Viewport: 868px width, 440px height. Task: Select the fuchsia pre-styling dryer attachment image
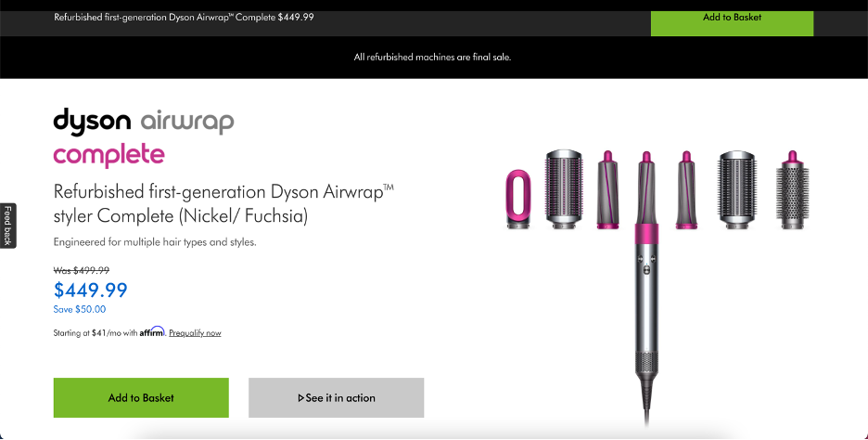pyautogui.click(x=518, y=199)
